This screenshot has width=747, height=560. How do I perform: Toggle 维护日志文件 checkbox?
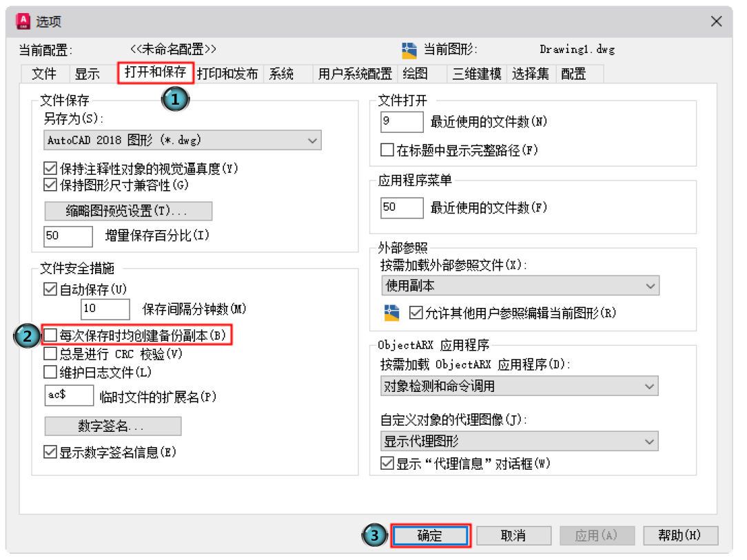[x=50, y=373]
